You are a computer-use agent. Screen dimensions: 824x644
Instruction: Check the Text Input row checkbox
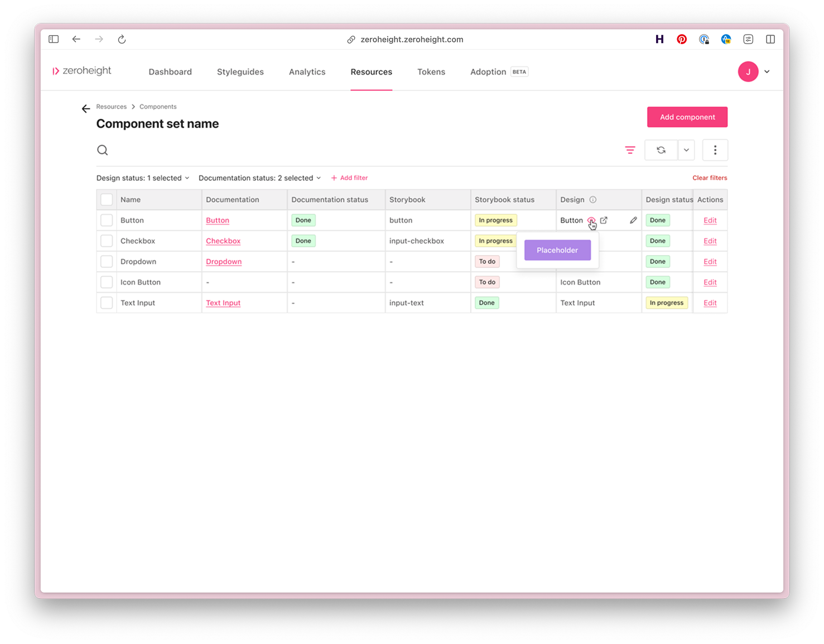[107, 302]
